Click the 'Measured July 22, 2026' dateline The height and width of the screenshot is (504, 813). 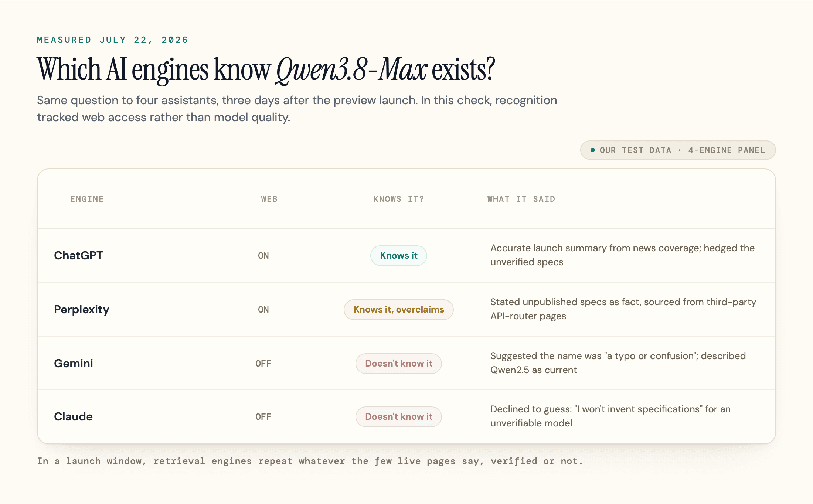point(112,40)
